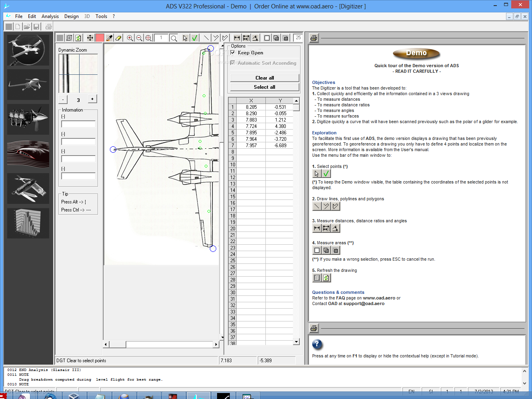Select the move/pan tool with four arrows
Screen dimensions: 532x399
(x=90, y=38)
